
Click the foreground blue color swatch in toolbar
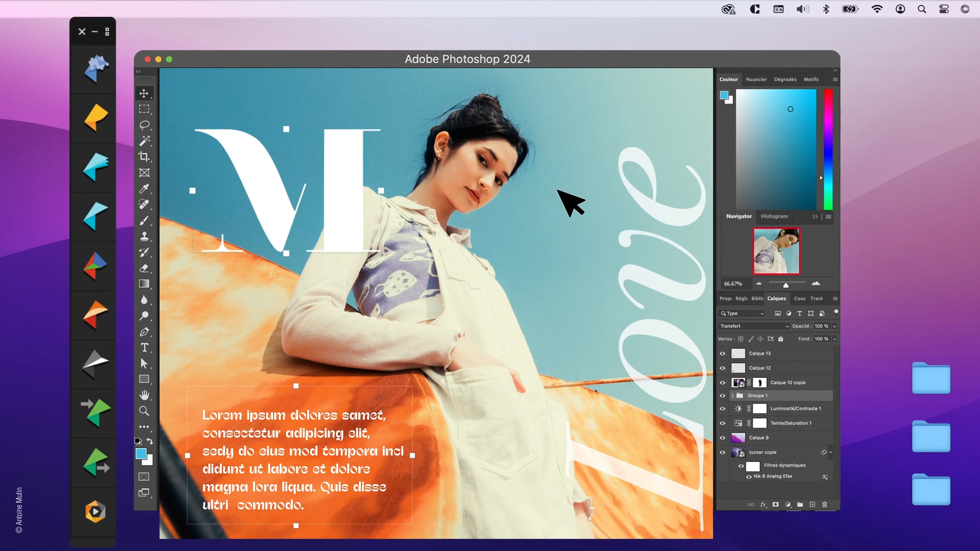tap(141, 454)
